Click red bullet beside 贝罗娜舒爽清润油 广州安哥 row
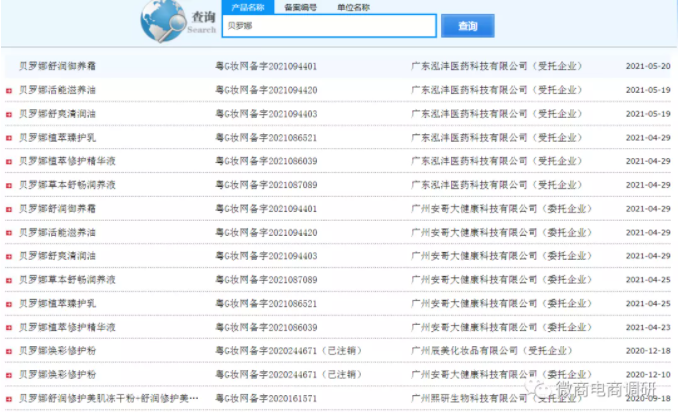The image size is (685, 412). pyautogui.click(x=9, y=256)
